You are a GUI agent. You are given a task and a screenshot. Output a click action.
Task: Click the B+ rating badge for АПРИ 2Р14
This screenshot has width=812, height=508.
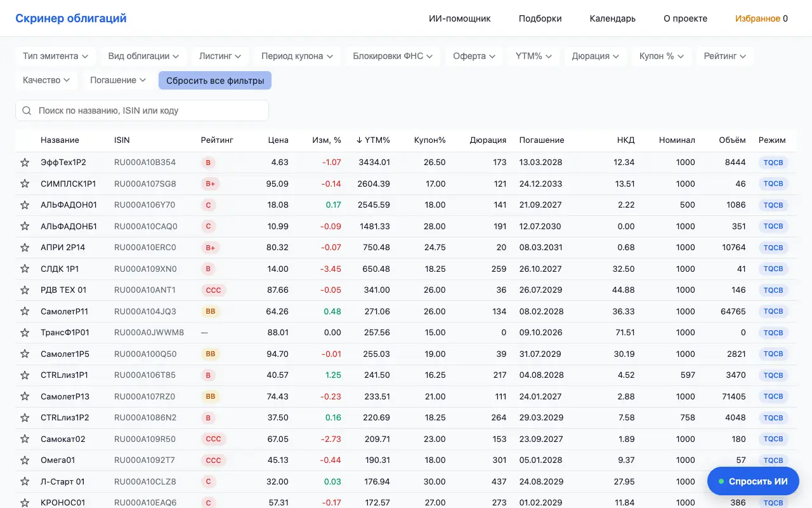[x=211, y=248]
